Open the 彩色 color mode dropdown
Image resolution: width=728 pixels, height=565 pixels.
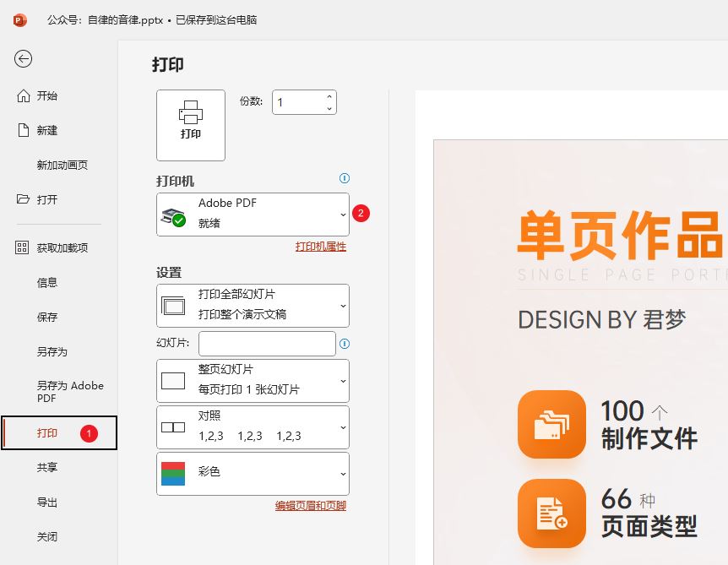coord(253,473)
